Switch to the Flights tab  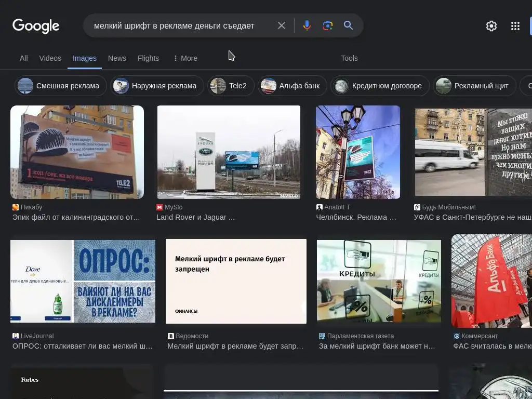click(148, 58)
